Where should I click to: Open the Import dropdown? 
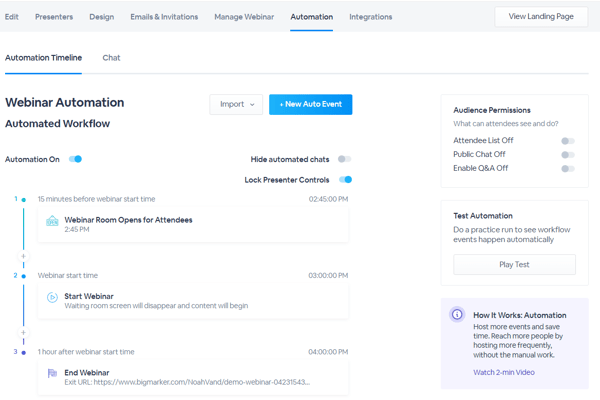(x=236, y=104)
